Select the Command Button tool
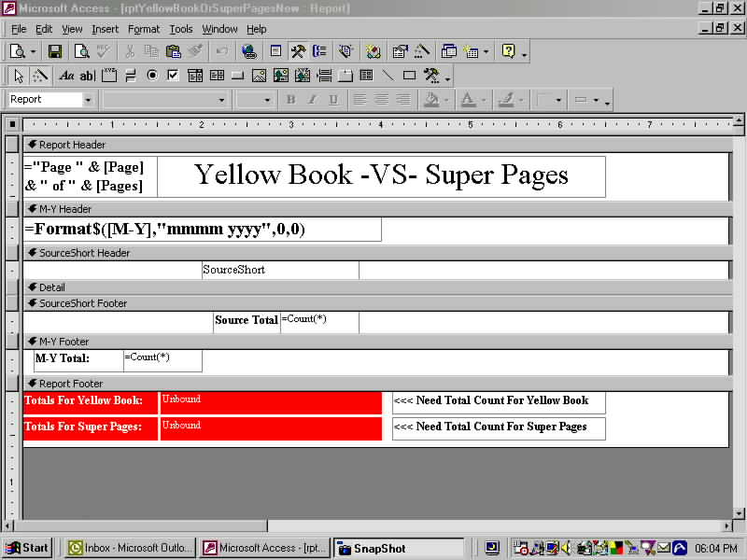This screenshot has height=560, width=747. click(x=238, y=76)
